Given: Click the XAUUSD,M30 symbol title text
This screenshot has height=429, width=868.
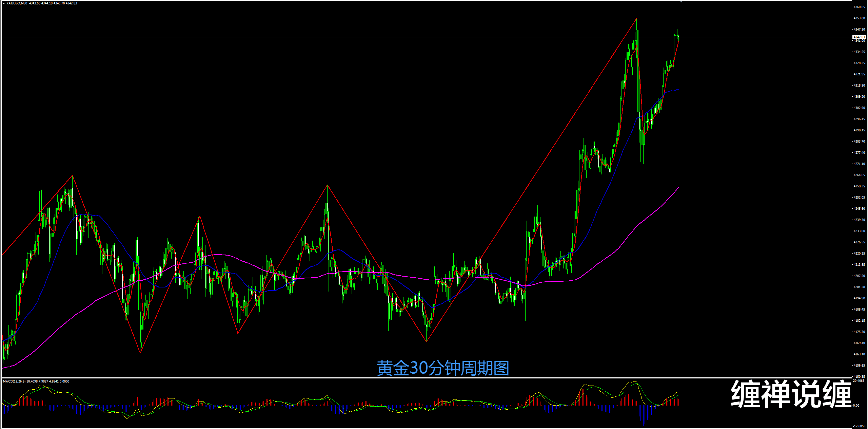Looking at the screenshot, I should (17, 3).
